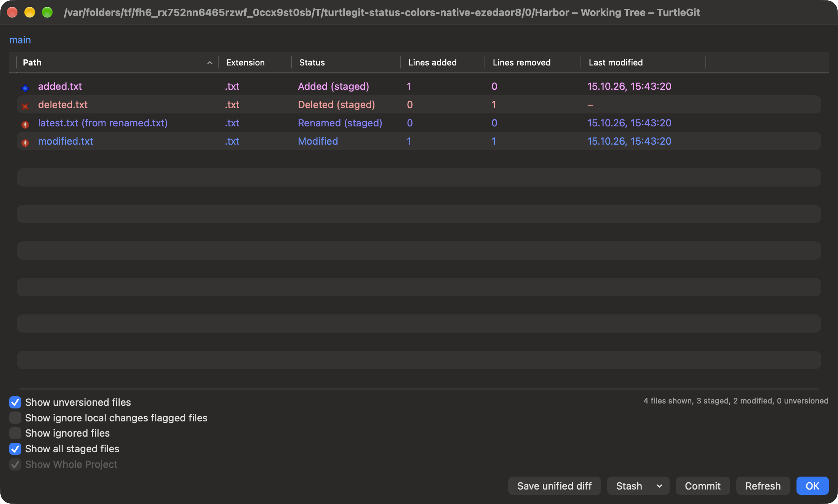The image size is (838, 504).
Task: Click the warning icon beside latest.txt
Action: [x=25, y=124]
